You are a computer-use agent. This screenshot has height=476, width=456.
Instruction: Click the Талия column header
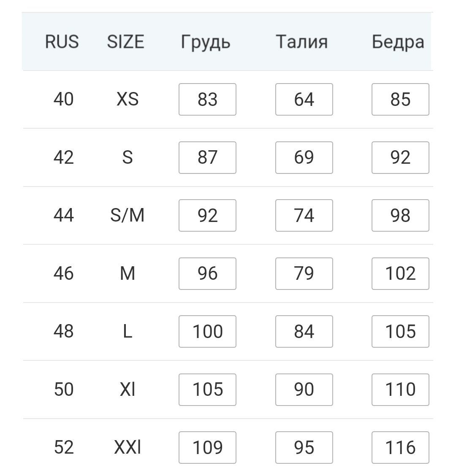301,42
